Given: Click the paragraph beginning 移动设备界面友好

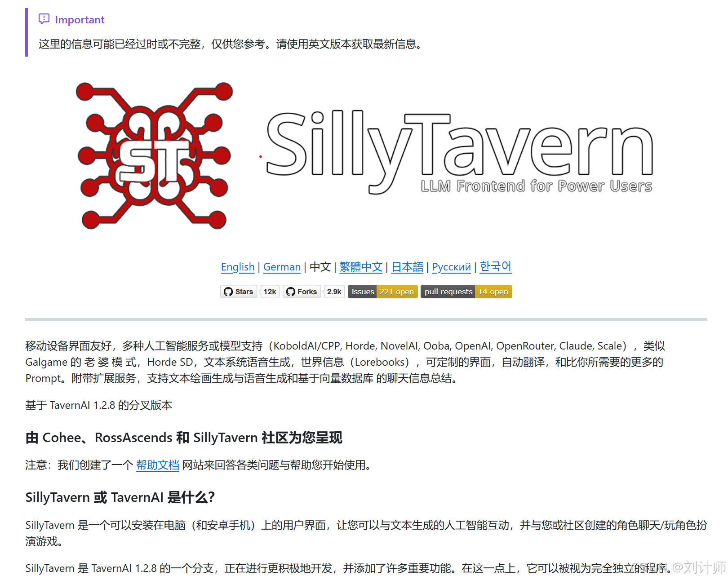Looking at the screenshot, I should point(345,362).
